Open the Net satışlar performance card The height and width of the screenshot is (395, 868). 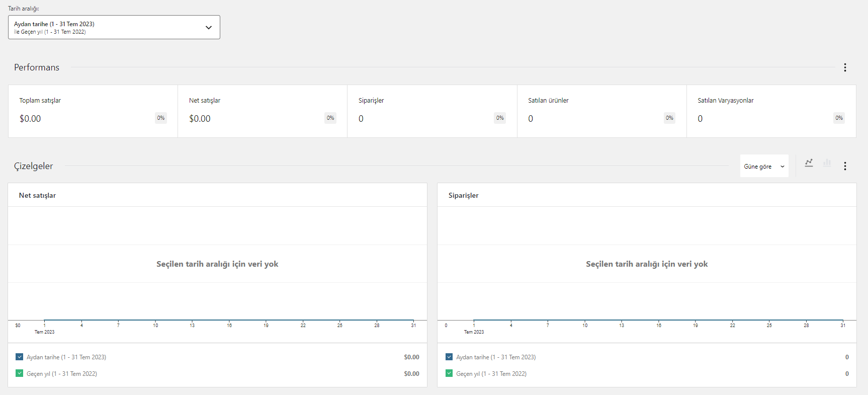263,111
